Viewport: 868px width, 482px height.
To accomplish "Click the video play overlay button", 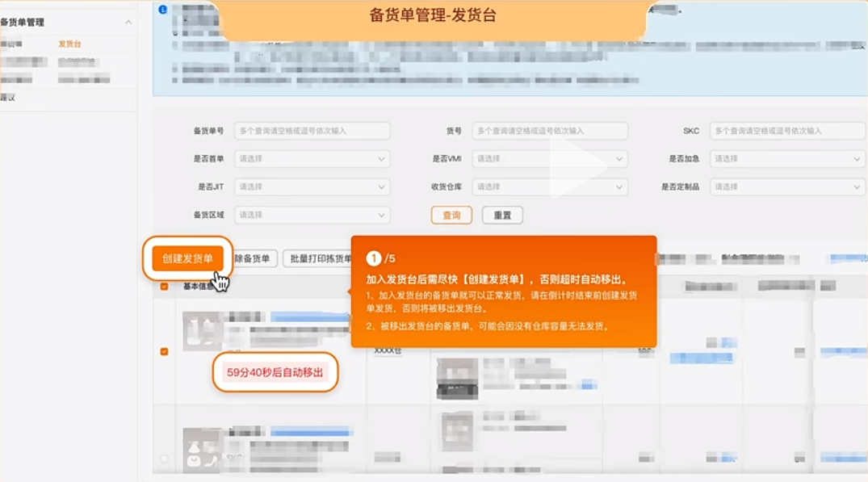I will (578, 165).
